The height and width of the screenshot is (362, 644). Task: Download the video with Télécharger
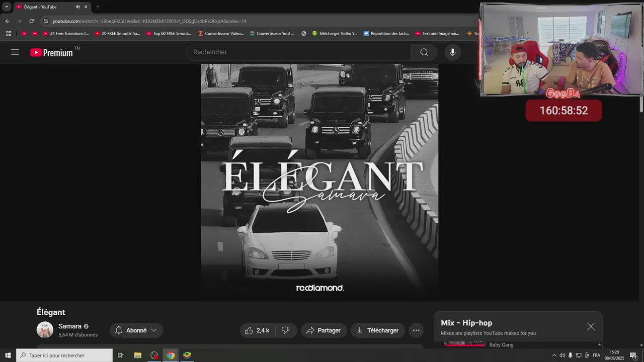(x=378, y=330)
